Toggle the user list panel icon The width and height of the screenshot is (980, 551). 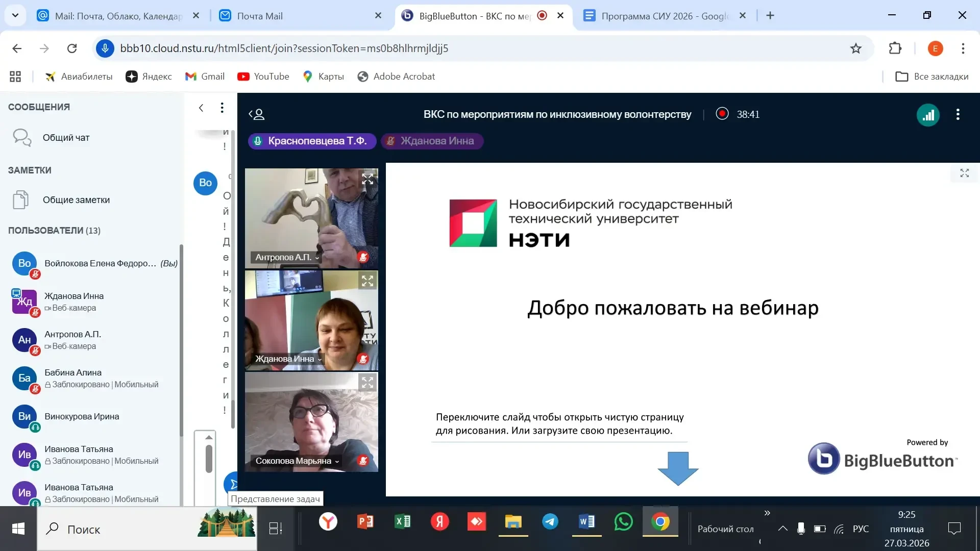click(257, 114)
